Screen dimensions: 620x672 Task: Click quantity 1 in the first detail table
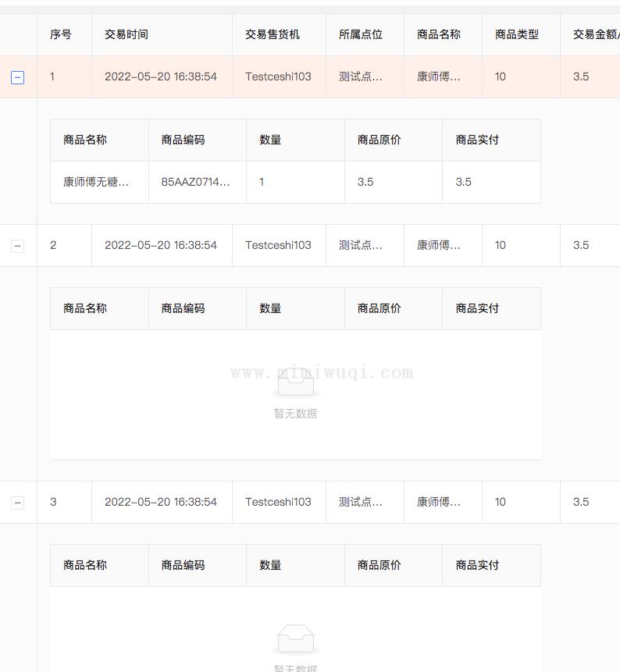tap(262, 182)
